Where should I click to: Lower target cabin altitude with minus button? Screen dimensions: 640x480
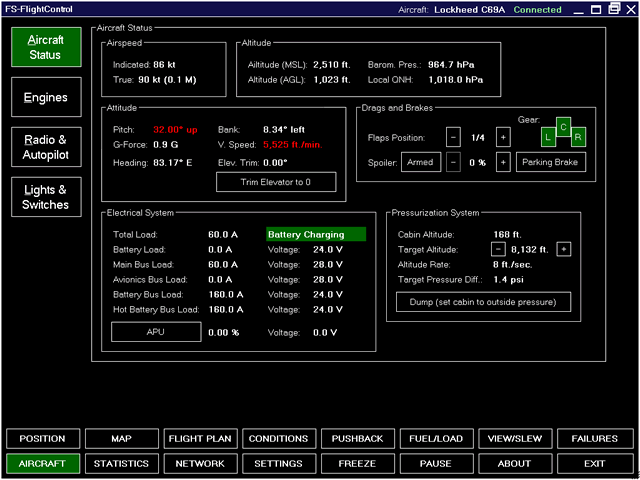pos(497,249)
